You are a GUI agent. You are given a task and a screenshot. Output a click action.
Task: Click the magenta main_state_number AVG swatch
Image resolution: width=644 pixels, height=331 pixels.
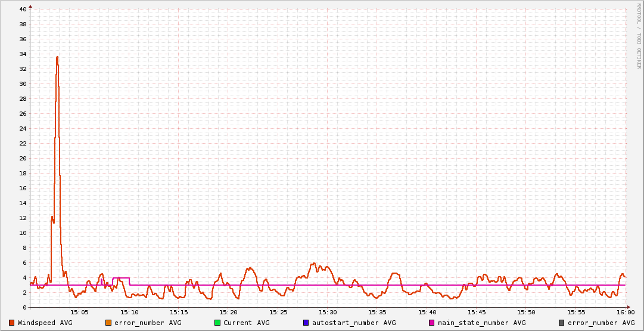(x=432, y=323)
